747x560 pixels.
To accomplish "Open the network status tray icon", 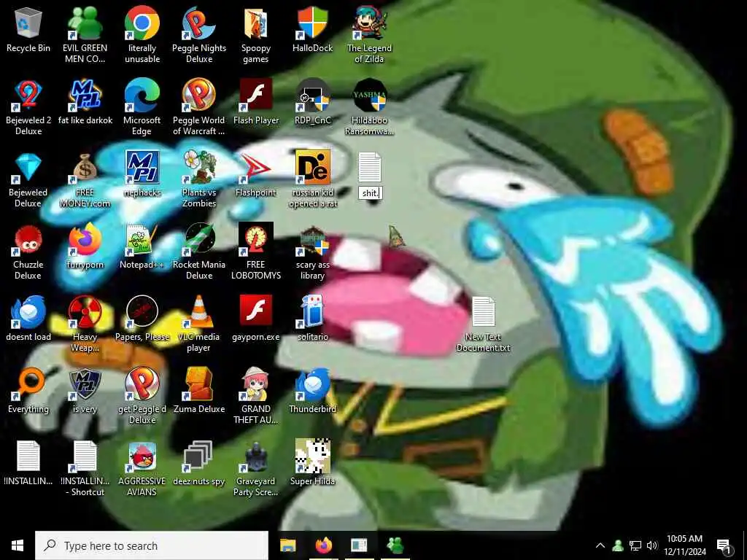I will point(635,545).
